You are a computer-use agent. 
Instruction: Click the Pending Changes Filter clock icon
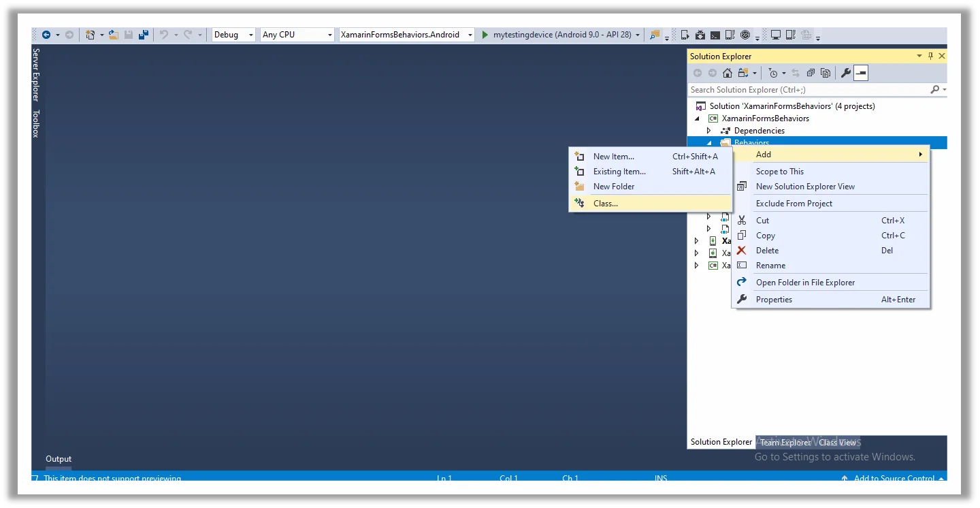click(x=773, y=73)
